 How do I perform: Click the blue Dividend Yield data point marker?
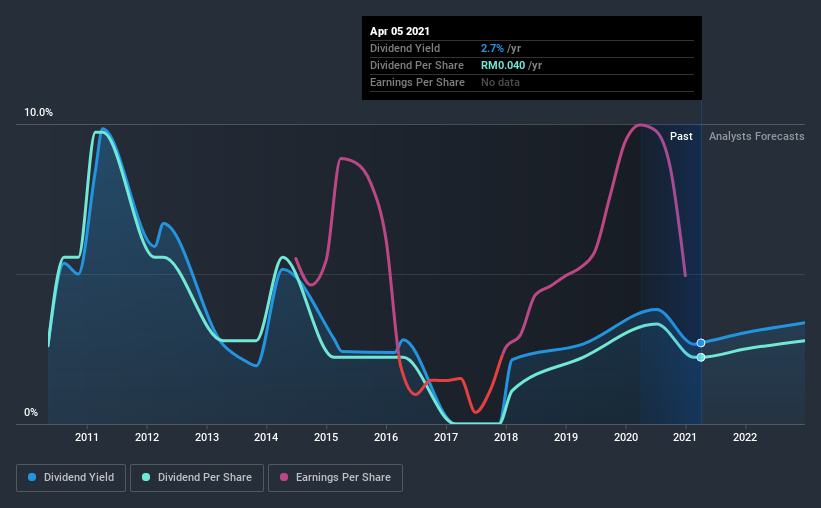(x=701, y=343)
